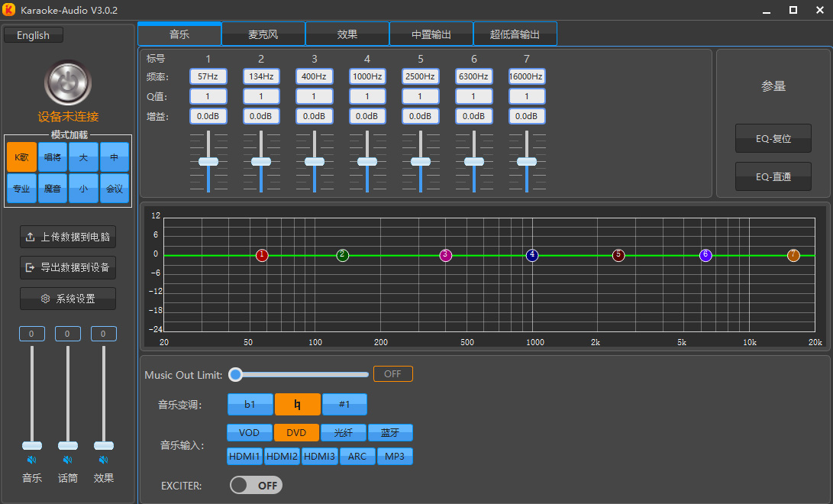This screenshot has width=833, height=504.
Task: Click the red EQ node 1 on graph
Action: pyautogui.click(x=263, y=255)
